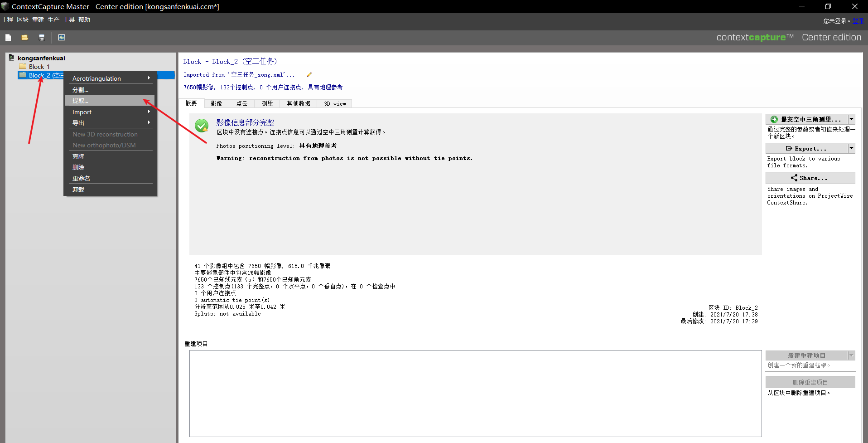Click the 'Imported from' description text
The width and height of the screenshot is (868, 443).
point(239,75)
